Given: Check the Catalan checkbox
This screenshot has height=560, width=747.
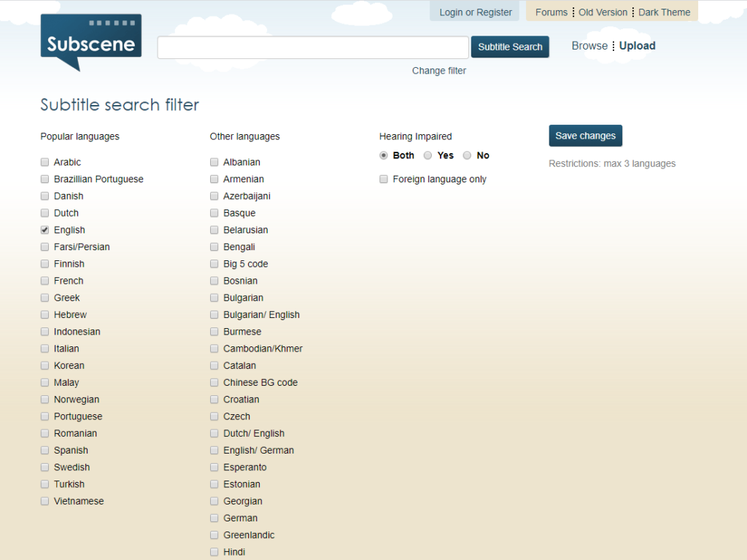Looking at the screenshot, I should (214, 366).
